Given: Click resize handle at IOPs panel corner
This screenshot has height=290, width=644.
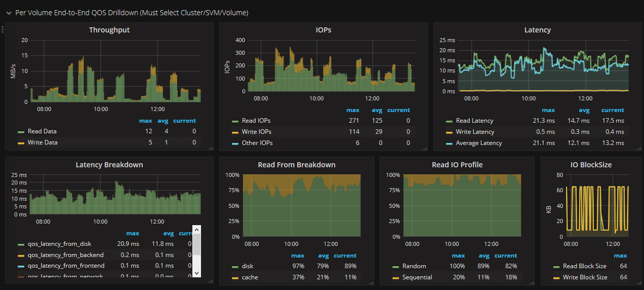Looking at the screenshot, I should coord(425,148).
